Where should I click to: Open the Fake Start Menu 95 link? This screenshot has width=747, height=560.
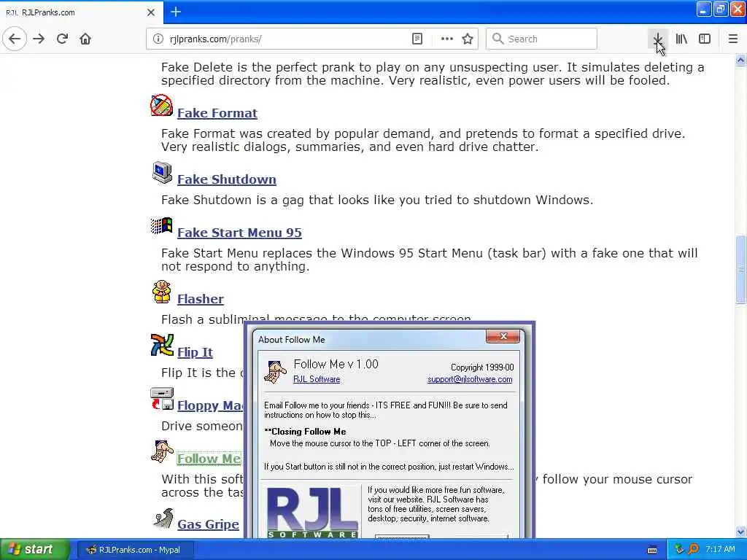click(x=239, y=233)
